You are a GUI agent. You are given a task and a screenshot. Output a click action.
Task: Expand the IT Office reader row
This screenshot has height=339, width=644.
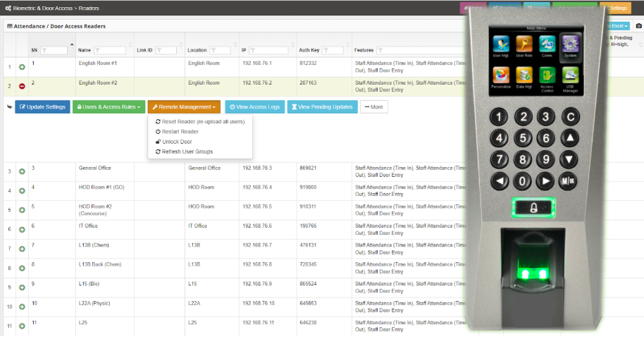click(22, 229)
